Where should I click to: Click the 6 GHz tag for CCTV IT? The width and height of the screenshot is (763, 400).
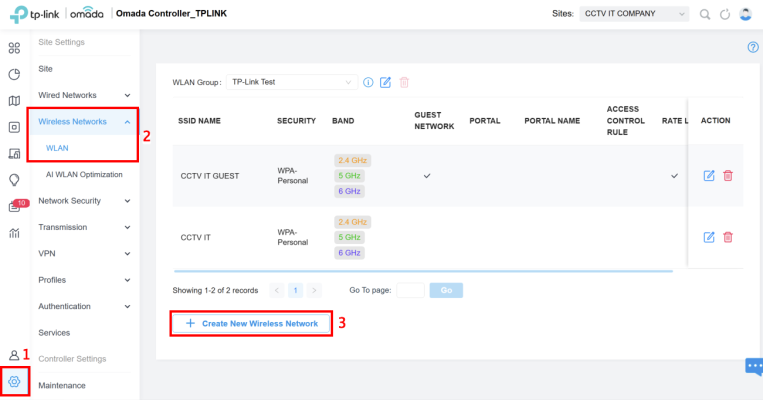349,253
